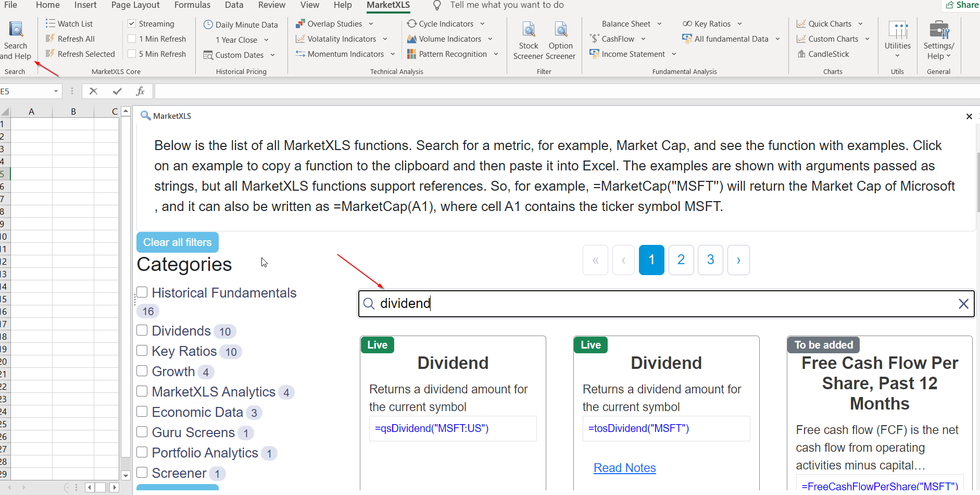Open the Utilities panel
The height and width of the screenshot is (495, 980).
897,36
